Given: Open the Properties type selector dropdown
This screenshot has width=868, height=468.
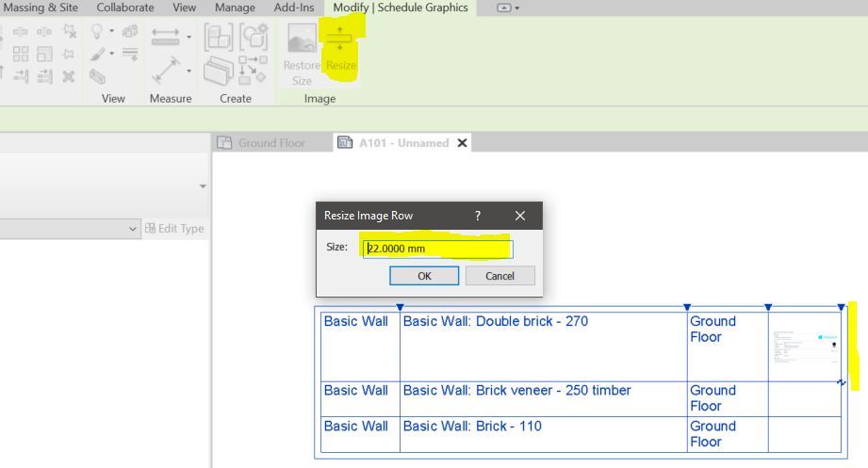Looking at the screenshot, I should click(x=204, y=186).
